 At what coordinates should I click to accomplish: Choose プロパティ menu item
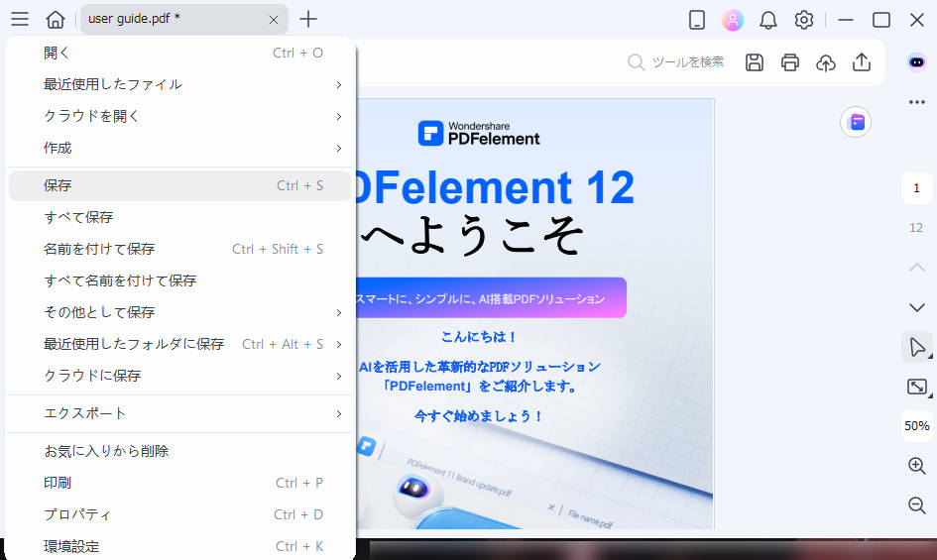coord(179,514)
